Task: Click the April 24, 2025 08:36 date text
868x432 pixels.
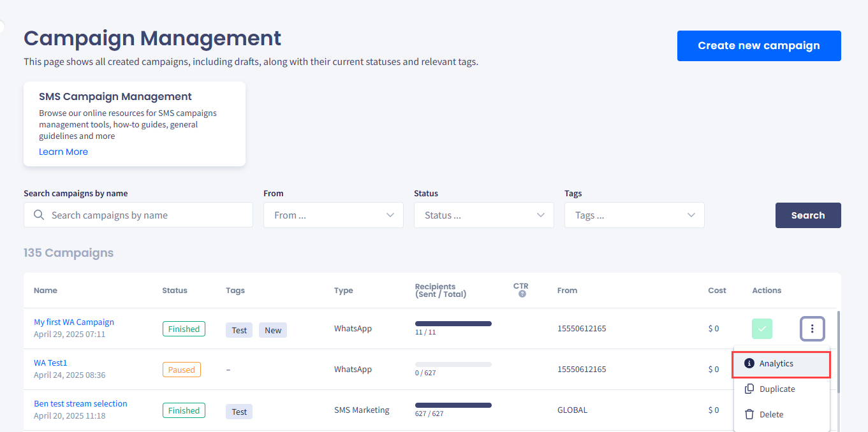Action: click(70, 375)
